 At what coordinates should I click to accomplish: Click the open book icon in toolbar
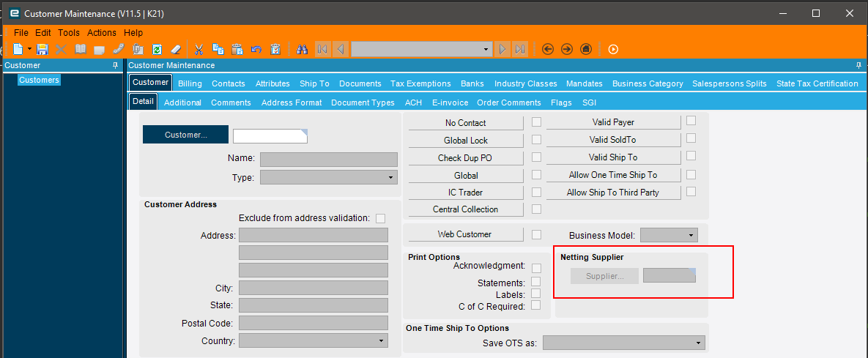coord(81,49)
